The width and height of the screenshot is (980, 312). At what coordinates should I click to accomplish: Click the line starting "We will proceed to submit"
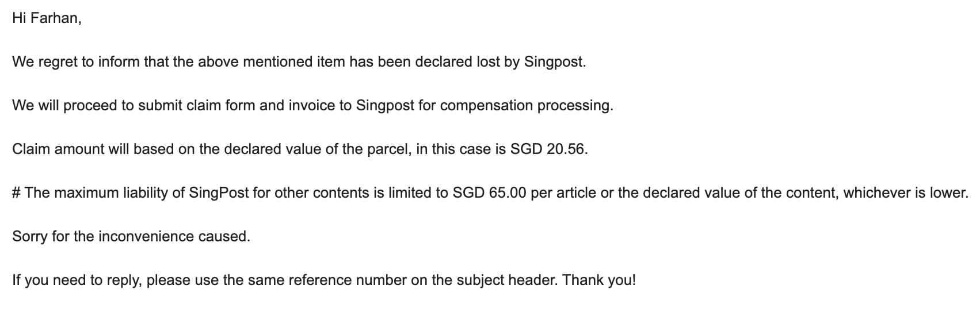[x=312, y=106]
